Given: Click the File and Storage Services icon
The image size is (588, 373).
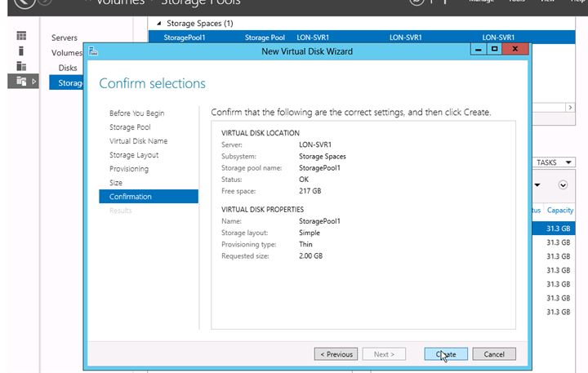Looking at the screenshot, I should pyautogui.click(x=22, y=81).
